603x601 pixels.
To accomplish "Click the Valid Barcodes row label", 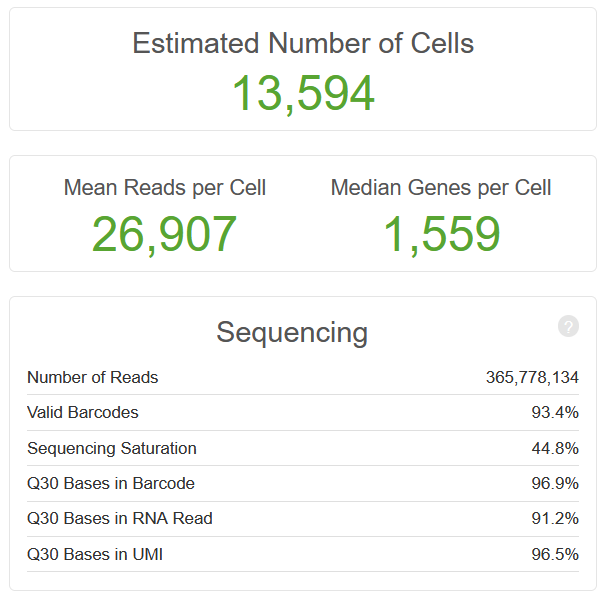I will [83, 412].
